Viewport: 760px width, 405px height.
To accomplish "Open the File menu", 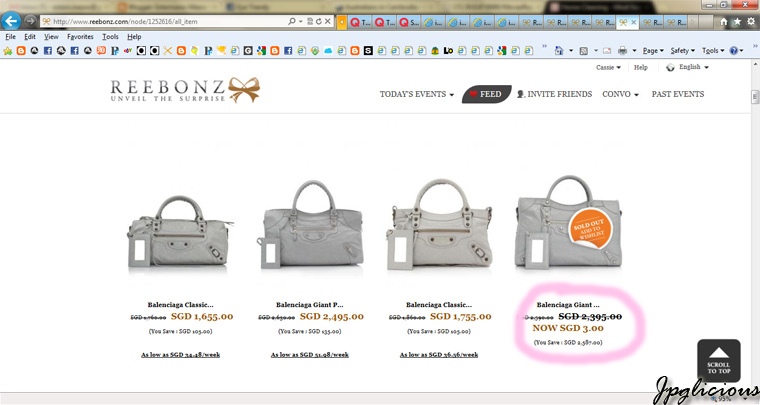I will (x=10, y=37).
